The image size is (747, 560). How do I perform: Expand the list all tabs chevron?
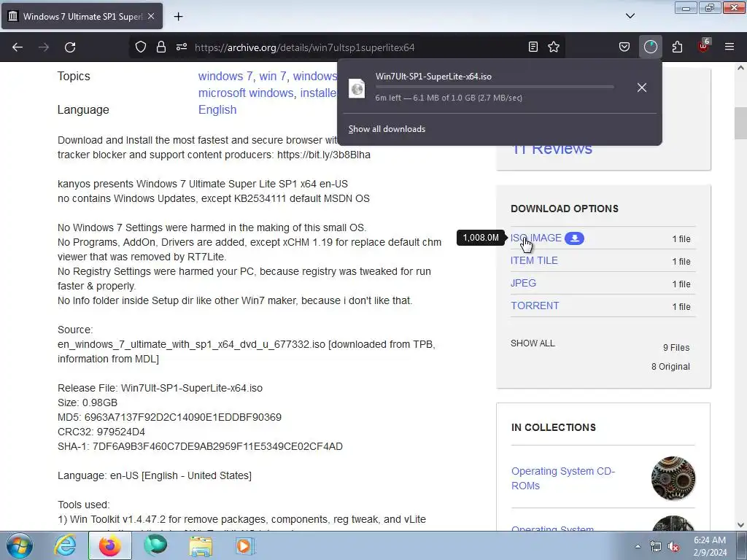(x=630, y=16)
